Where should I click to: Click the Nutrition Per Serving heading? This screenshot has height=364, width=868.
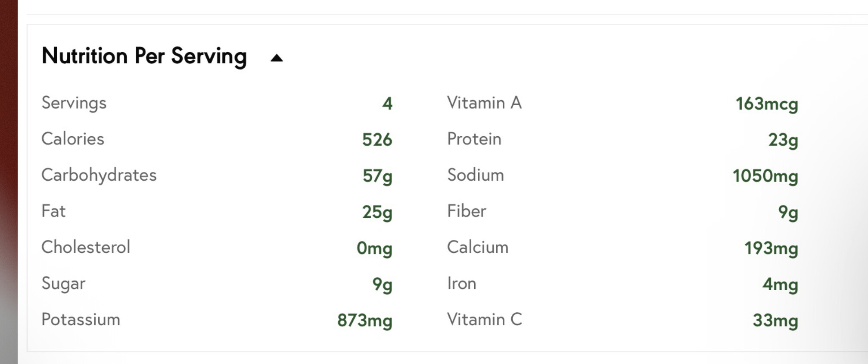tap(144, 56)
